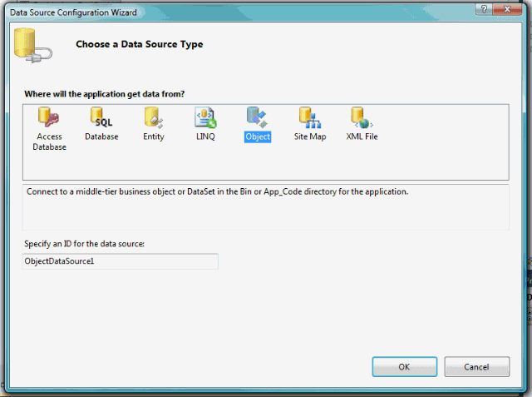
Task: Click the highlighted "Object" label
Action: [258, 136]
